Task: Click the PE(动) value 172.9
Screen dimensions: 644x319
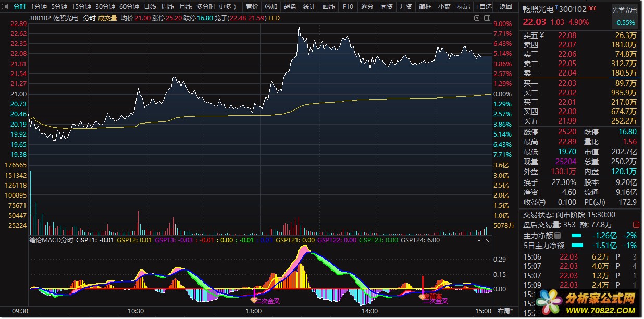Action: tap(628, 202)
